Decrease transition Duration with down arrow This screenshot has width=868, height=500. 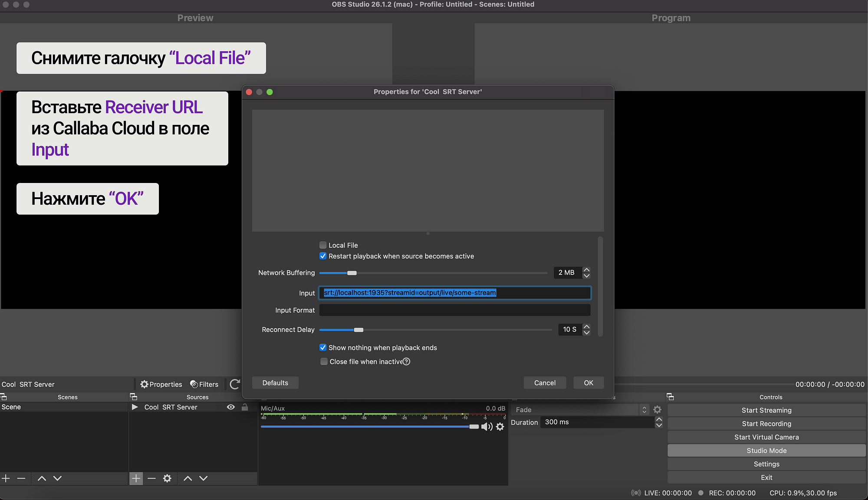659,425
